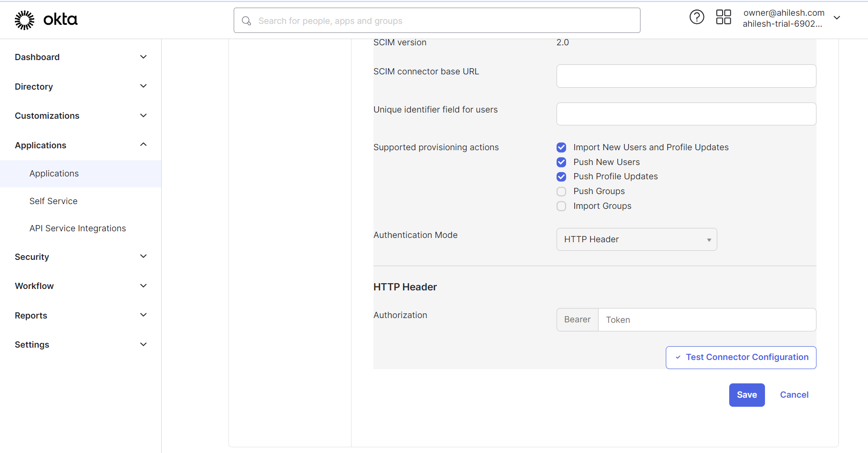This screenshot has width=868, height=453.
Task: Open Self Service in the sidebar
Action: pyautogui.click(x=53, y=201)
